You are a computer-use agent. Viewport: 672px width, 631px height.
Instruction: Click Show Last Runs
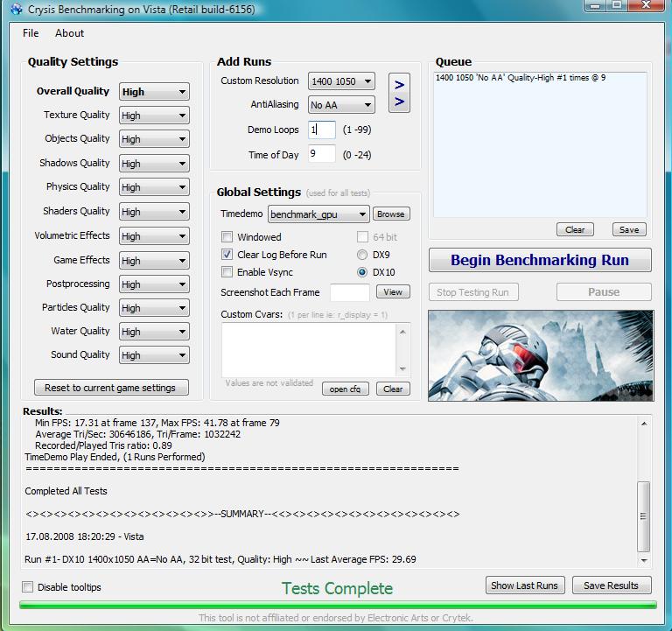(525, 585)
